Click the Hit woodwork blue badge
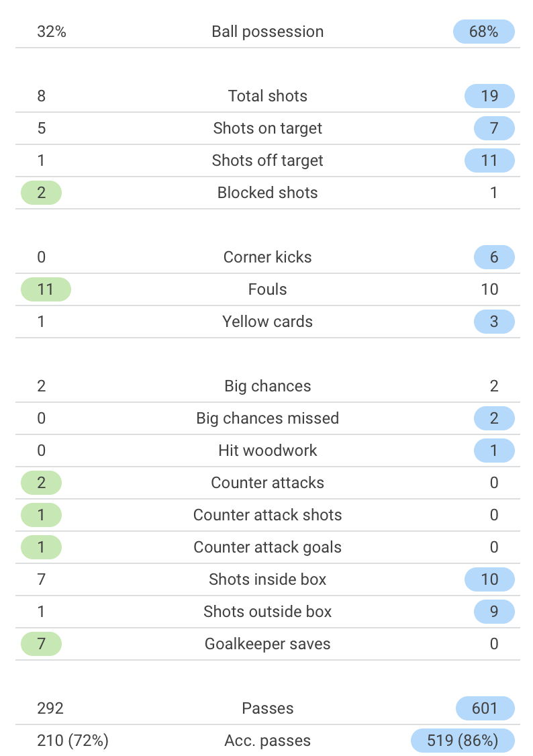The height and width of the screenshot is (756, 533). pyautogui.click(x=495, y=451)
